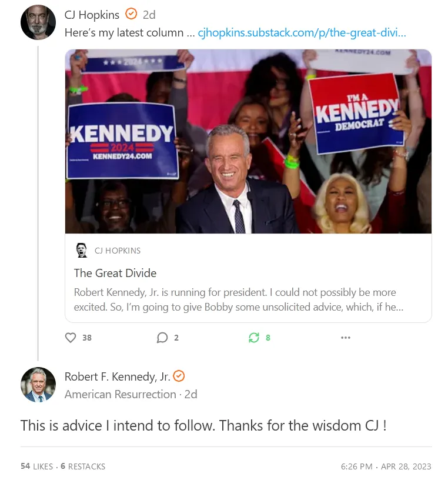Click the CJ Hopkins author name
The image size is (448, 480).
tap(92, 15)
